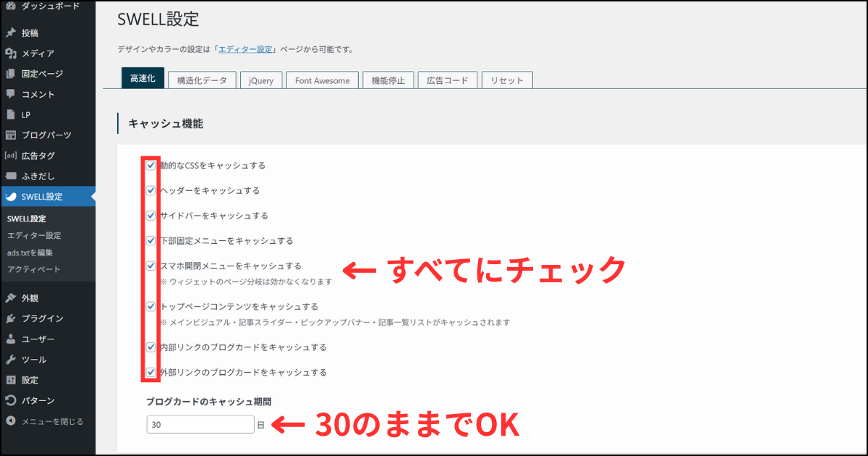Image resolution: width=868 pixels, height=456 pixels.
Task: Open the Font Awesome tab
Action: pyautogui.click(x=323, y=80)
